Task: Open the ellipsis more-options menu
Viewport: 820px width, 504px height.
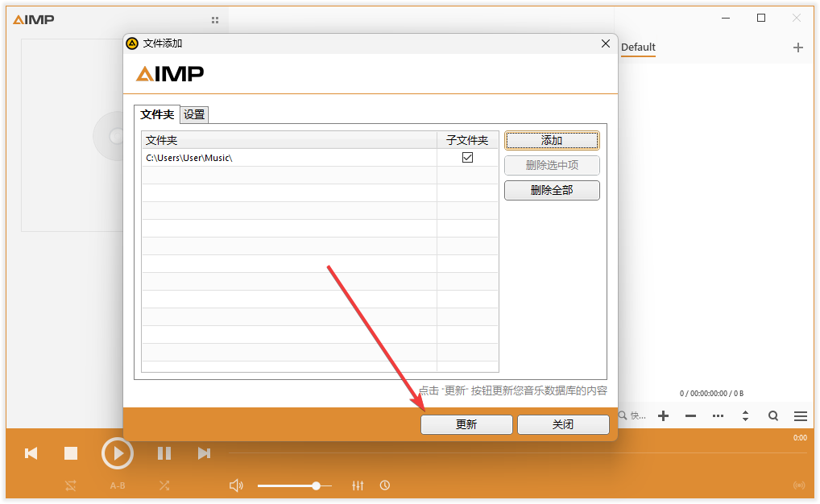Action: click(x=718, y=415)
